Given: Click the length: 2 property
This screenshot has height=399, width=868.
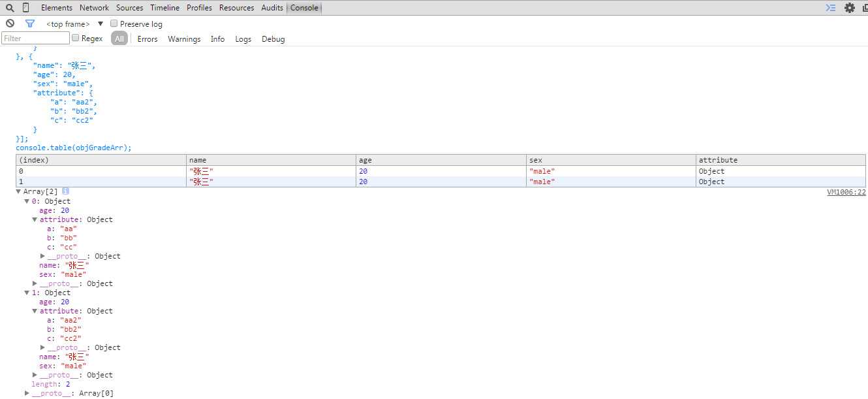Looking at the screenshot, I should tap(51, 384).
